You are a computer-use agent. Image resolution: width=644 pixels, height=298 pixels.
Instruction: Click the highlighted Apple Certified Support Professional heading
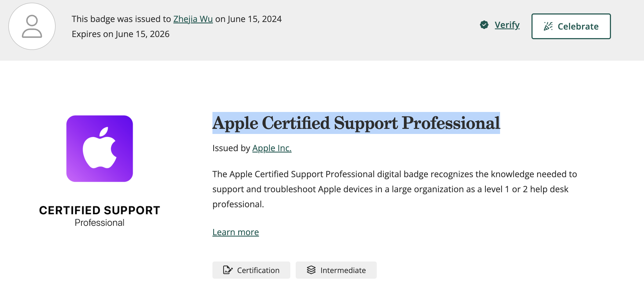[356, 123]
